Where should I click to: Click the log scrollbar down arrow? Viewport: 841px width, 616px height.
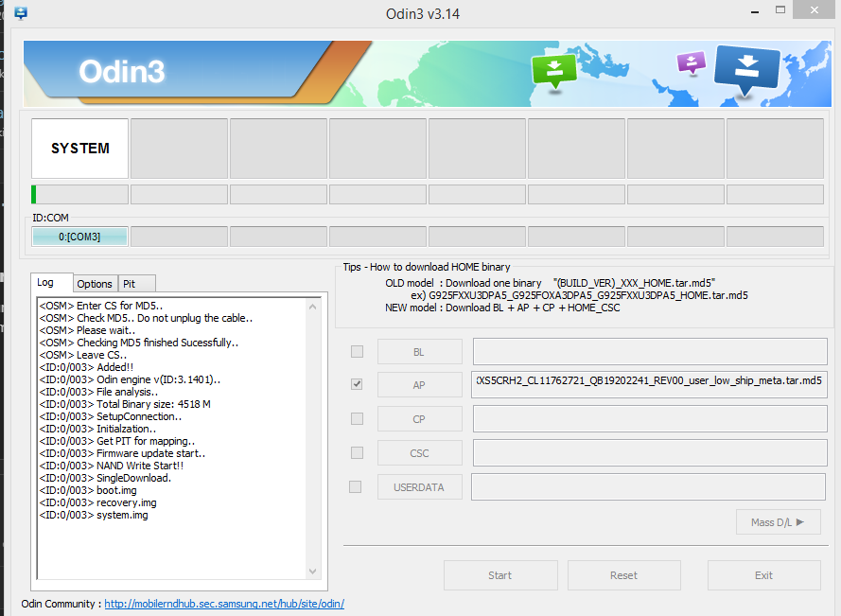coord(313,572)
